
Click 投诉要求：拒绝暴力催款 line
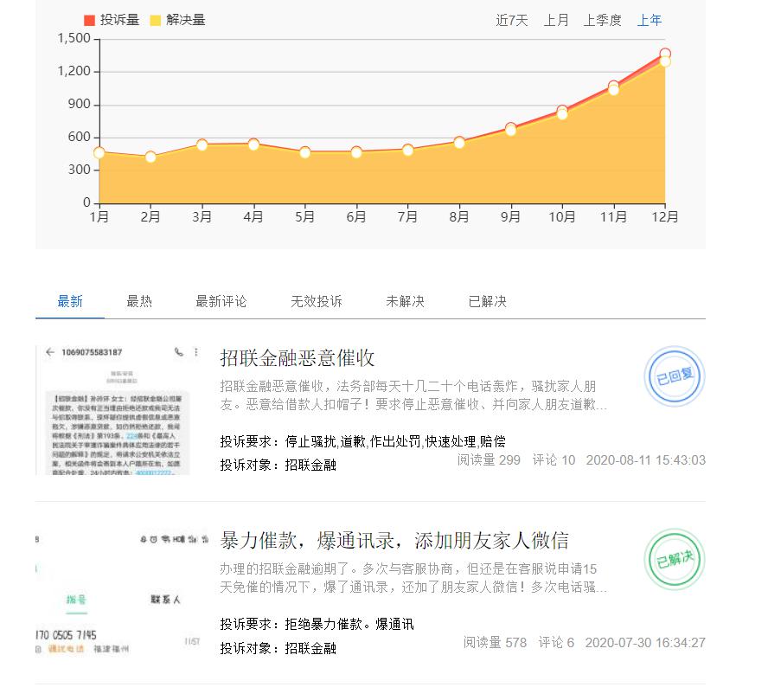click(317, 624)
